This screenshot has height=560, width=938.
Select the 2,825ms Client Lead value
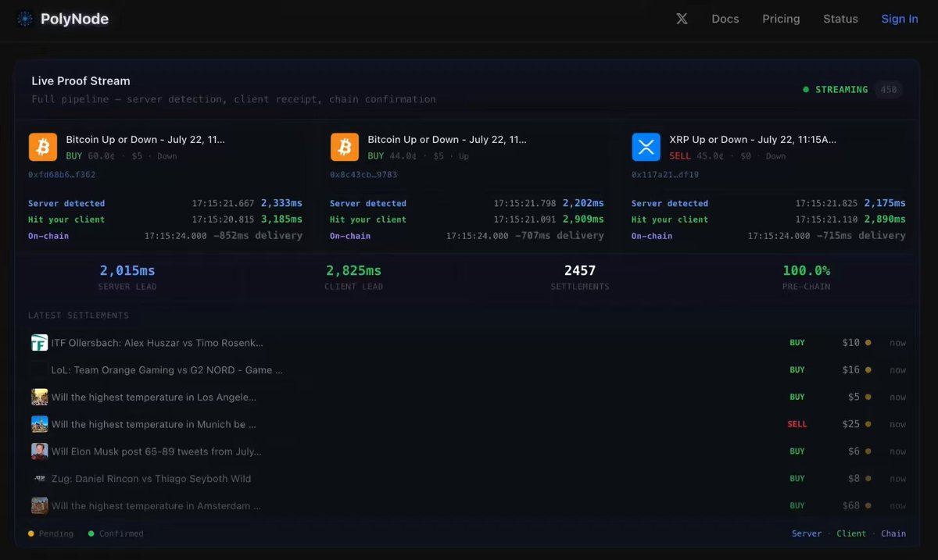pos(353,270)
